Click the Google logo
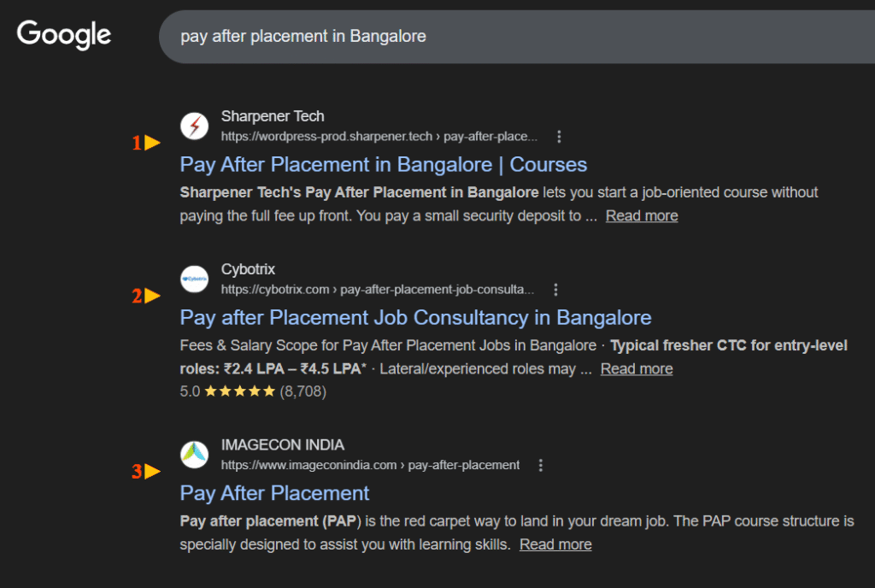This screenshot has height=588, width=875. (64, 35)
